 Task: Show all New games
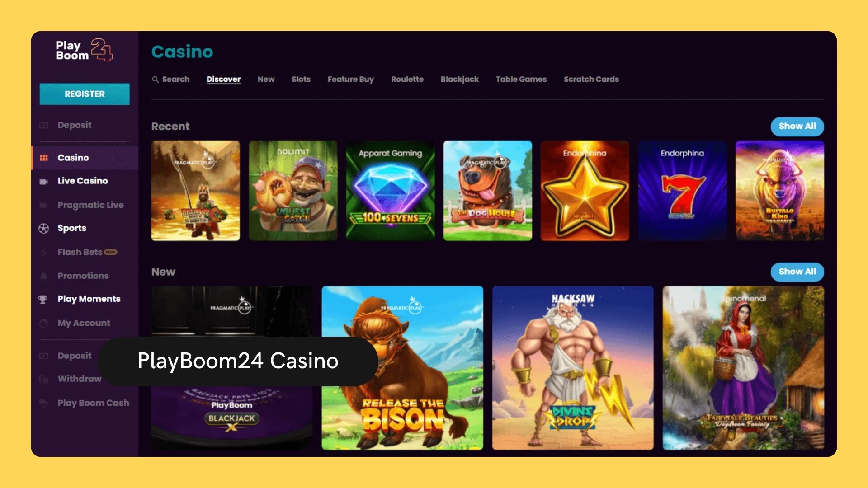click(797, 272)
